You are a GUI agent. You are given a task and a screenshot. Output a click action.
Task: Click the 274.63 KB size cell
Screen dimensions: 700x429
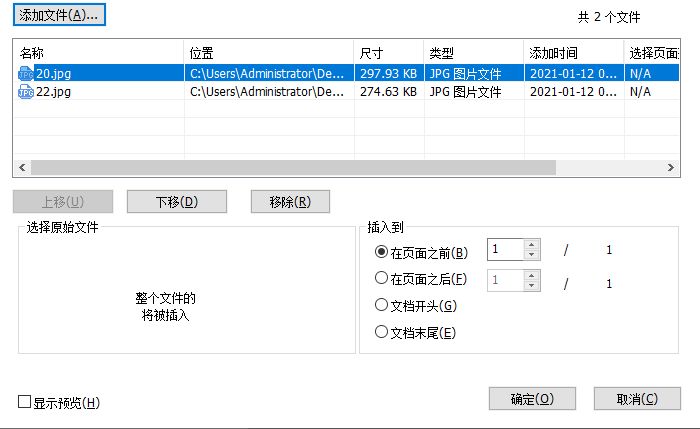(388, 92)
